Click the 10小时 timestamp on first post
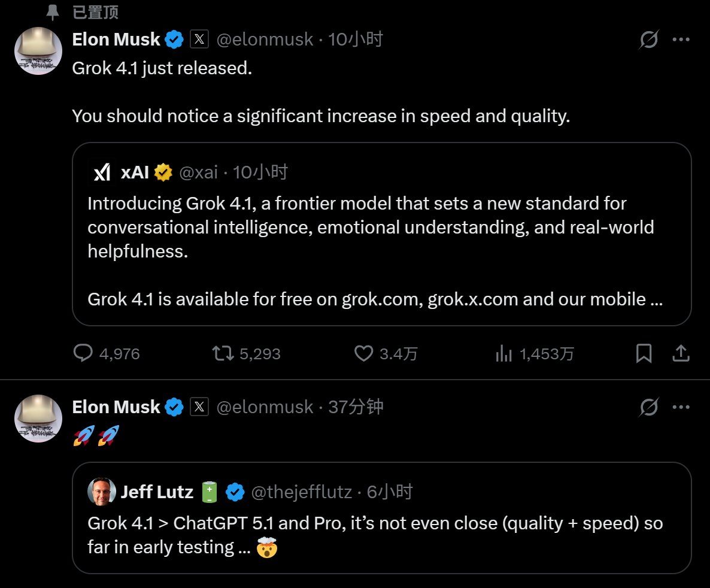 coord(356,40)
